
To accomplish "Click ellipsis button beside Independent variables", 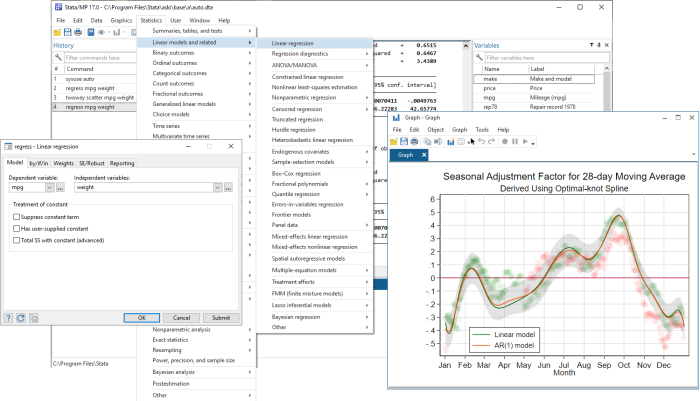I will 228,188.
